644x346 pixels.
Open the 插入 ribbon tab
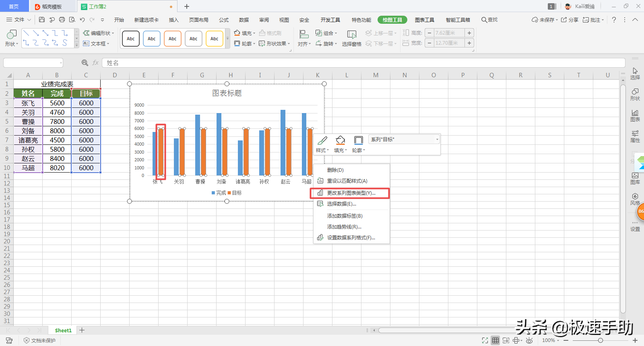[x=174, y=20]
